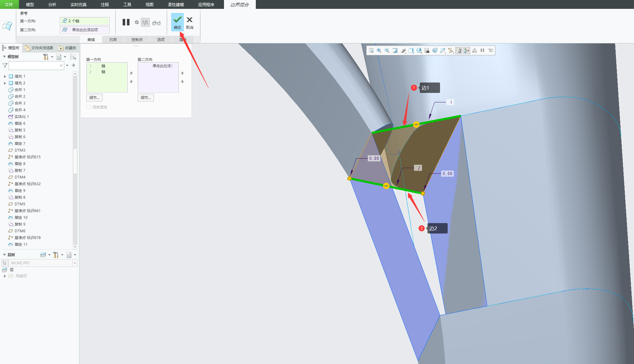634x364 pixels.
Task: Click the 第二方向 collector field
Action: click(85, 30)
